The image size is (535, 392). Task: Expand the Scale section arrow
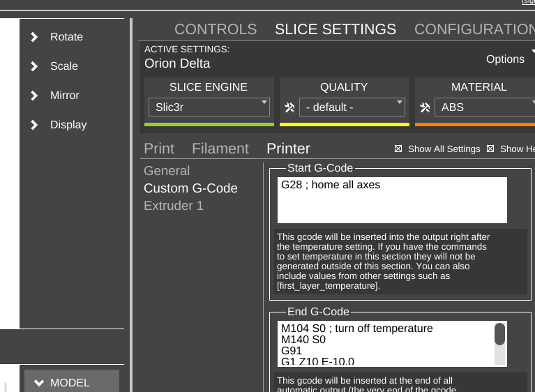pyautogui.click(x=34, y=66)
